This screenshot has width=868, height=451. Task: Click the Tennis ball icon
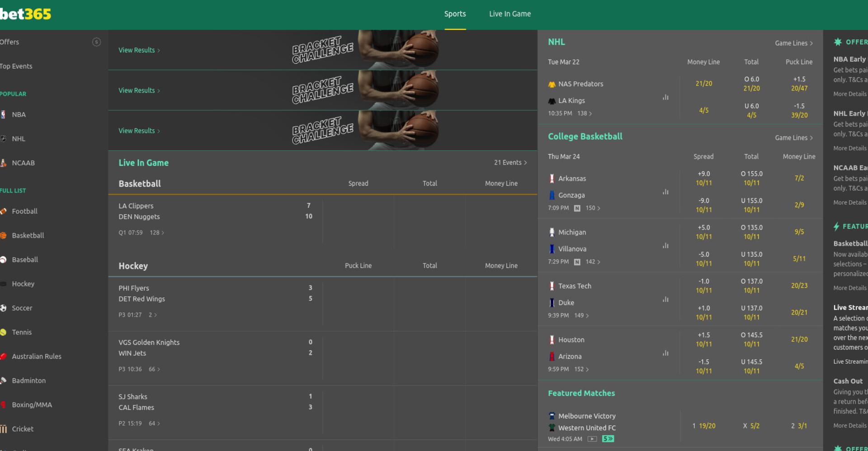tap(3, 332)
